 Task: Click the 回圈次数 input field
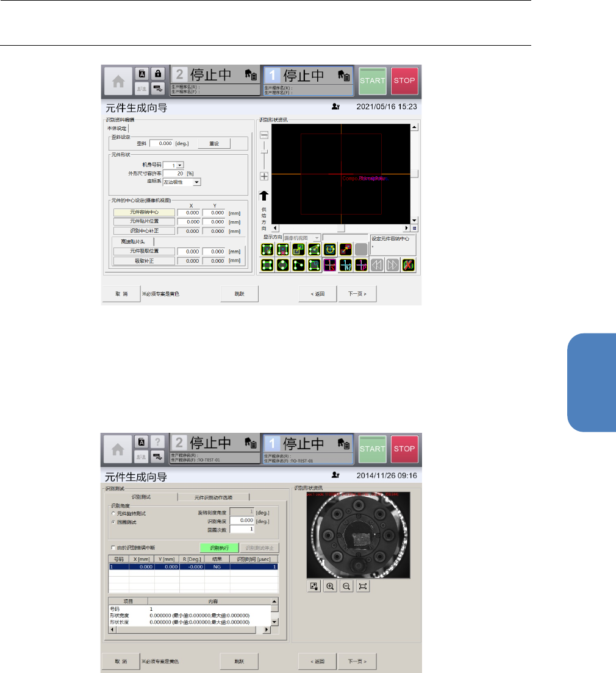pyautogui.click(x=242, y=530)
